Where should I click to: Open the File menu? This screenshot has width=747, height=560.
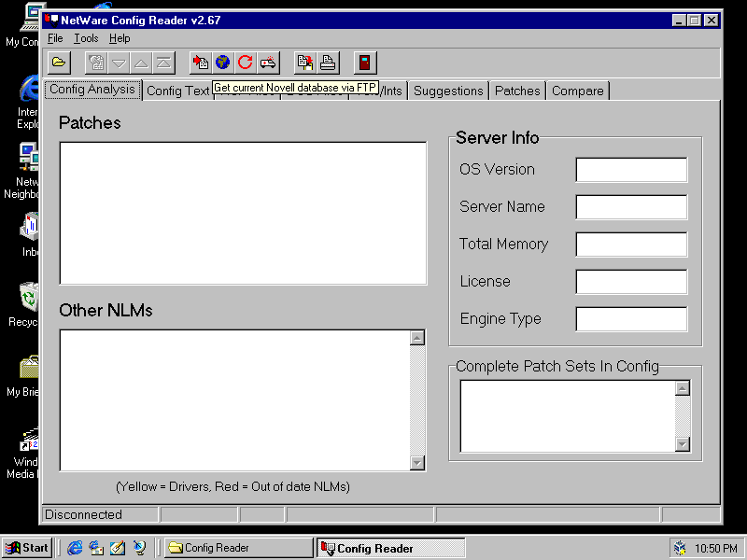(x=55, y=38)
